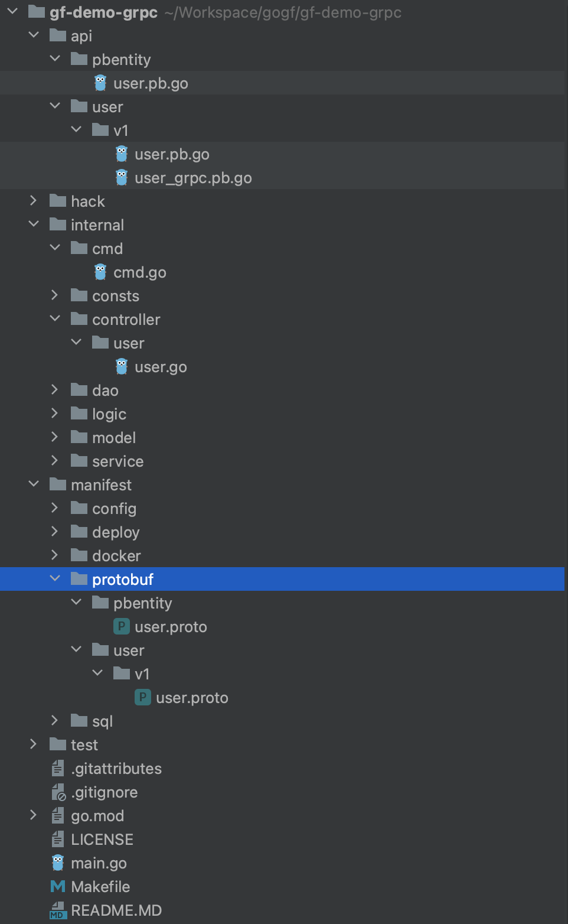Screen dimensions: 568x924
Task: Select the service folder label
Action: click(x=117, y=461)
